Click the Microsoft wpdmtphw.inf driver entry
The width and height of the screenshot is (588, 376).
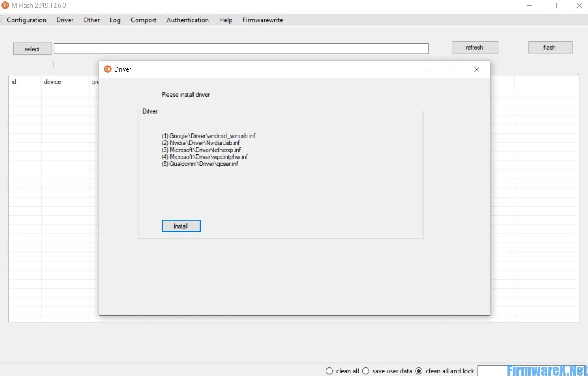point(205,157)
